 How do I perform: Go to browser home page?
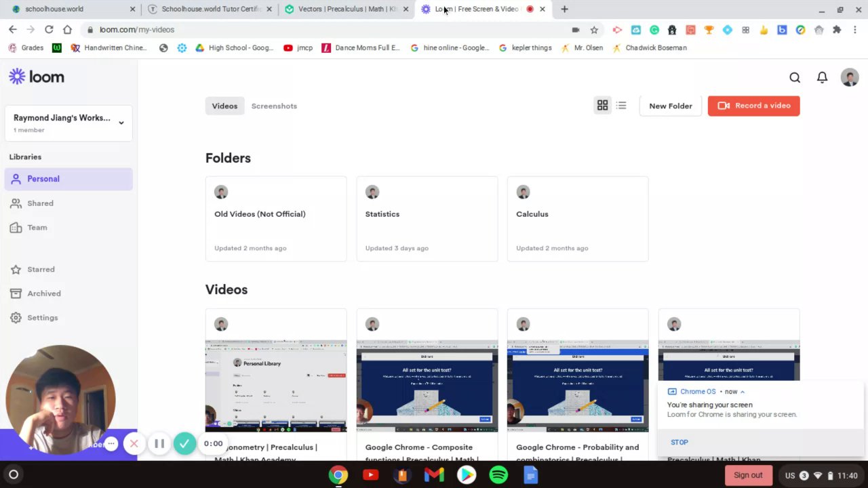click(67, 29)
